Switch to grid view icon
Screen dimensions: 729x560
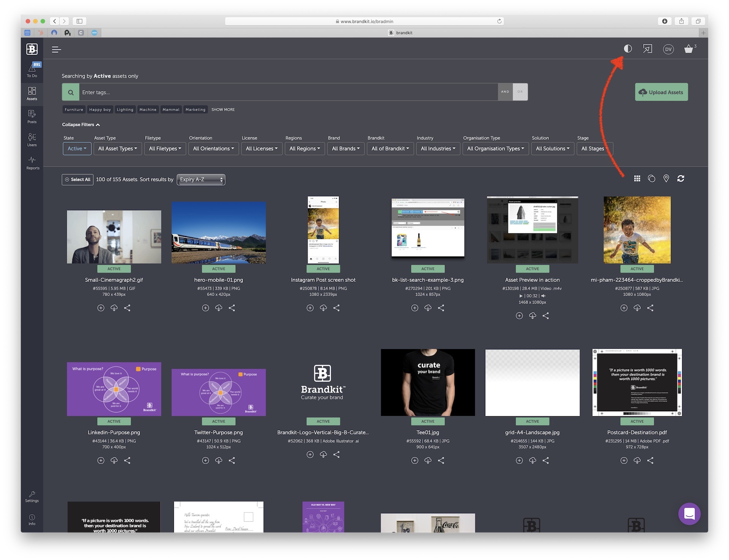pos(637,179)
